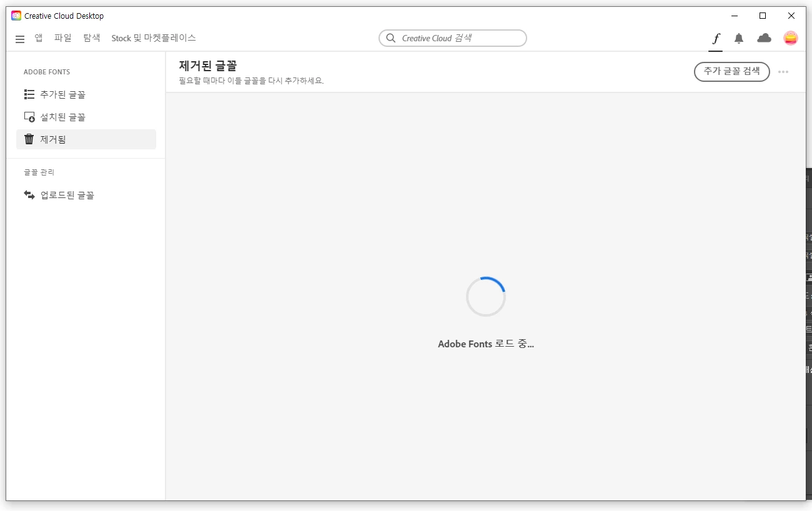Viewport: 812px width, 511px height.
Task: Click the Creative Cloud app logo
Action: point(16,16)
